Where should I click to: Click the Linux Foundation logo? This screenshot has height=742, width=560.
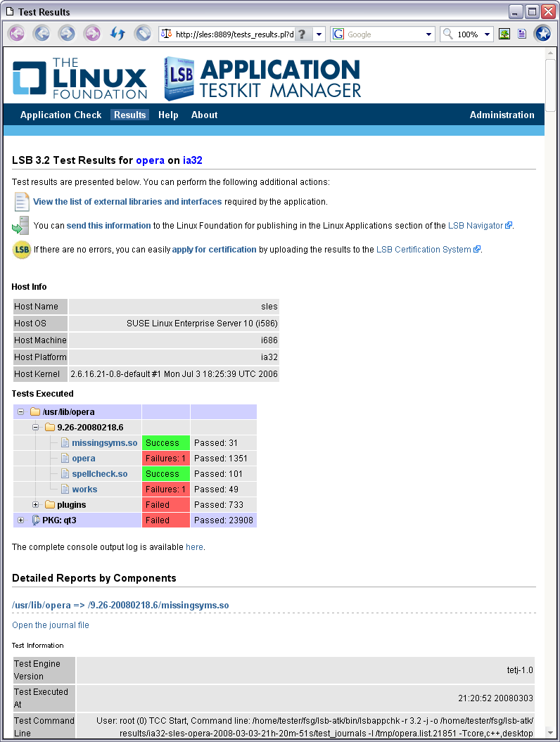pos(80,78)
